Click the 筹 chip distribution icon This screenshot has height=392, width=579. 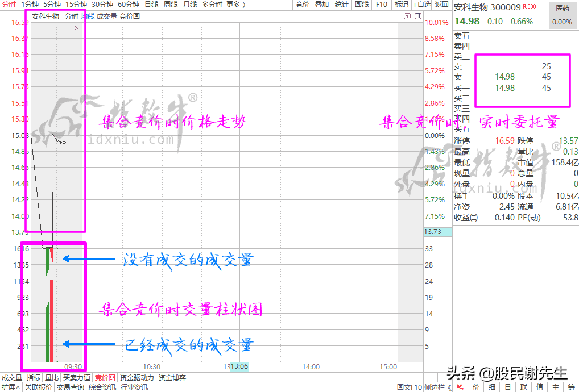coord(571,387)
